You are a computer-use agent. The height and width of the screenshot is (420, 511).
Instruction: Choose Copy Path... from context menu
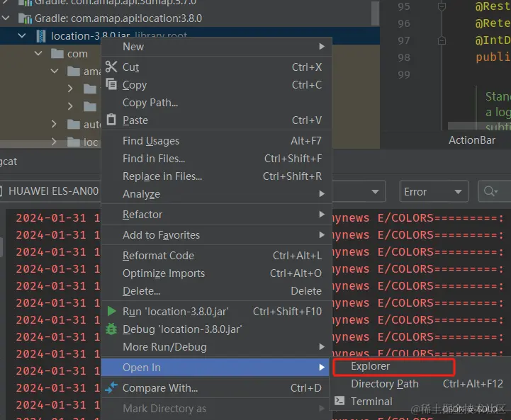coord(216,103)
